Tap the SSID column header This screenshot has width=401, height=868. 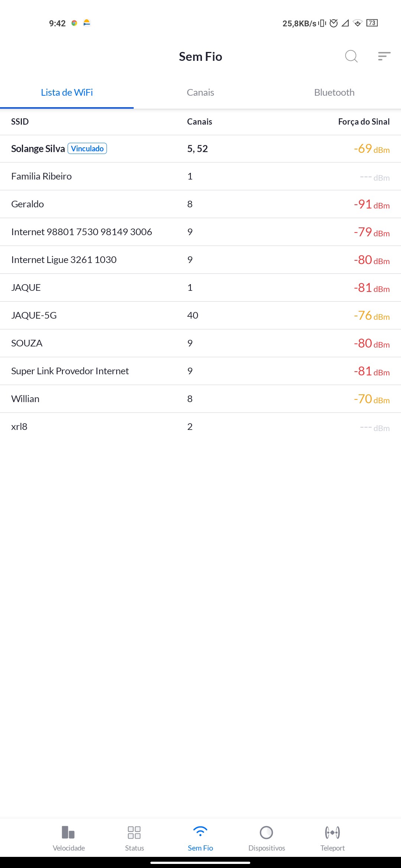click(x=20, y=122)
